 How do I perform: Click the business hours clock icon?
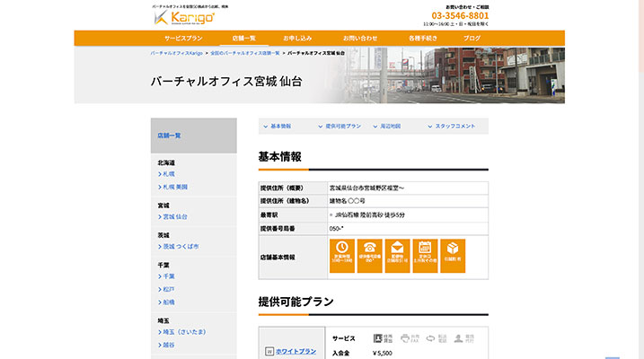click(x=342, y=256)
